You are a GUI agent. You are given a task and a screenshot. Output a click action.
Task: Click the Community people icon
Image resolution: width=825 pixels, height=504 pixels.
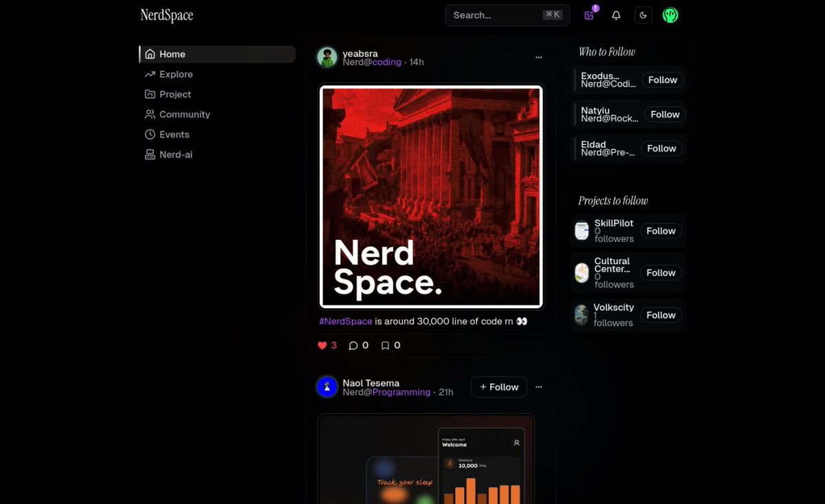click(x=150, y=114)
